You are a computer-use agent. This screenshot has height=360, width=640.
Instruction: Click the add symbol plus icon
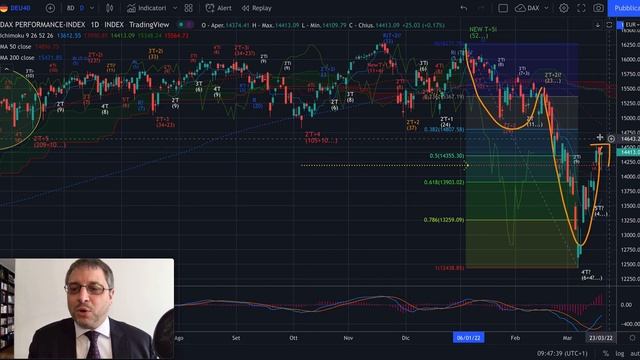[x=50, y=8]
